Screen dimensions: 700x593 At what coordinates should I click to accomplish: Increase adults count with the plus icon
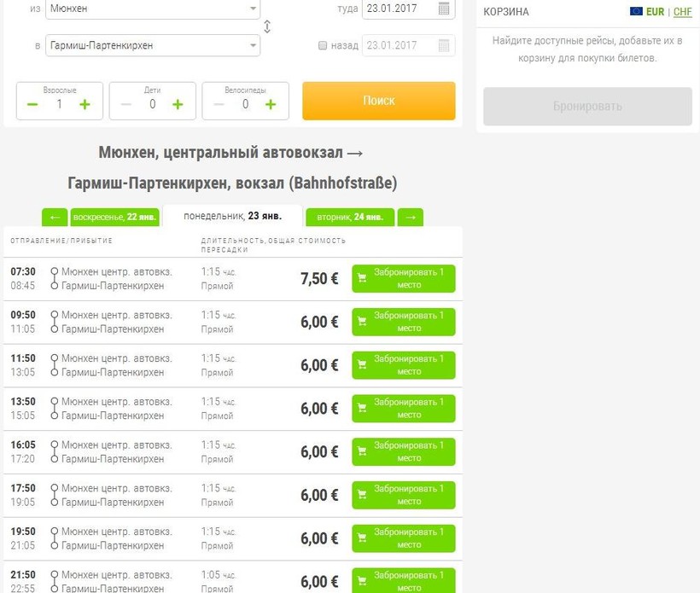(x=85, y=104)
